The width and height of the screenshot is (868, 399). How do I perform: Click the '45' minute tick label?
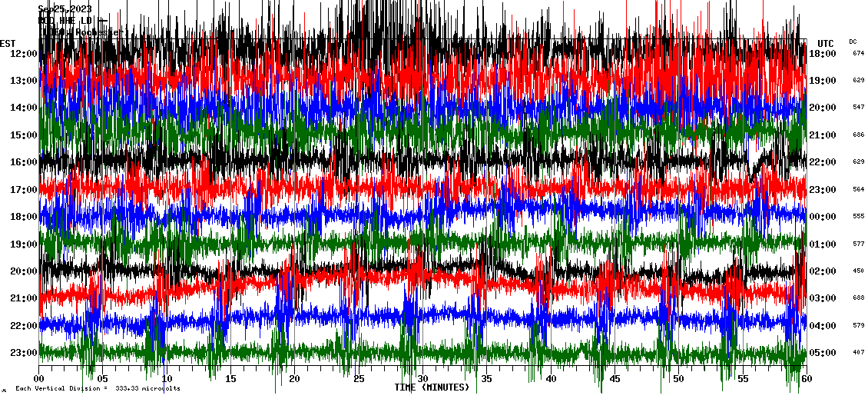pyautogui.click(x=615, y=379)
